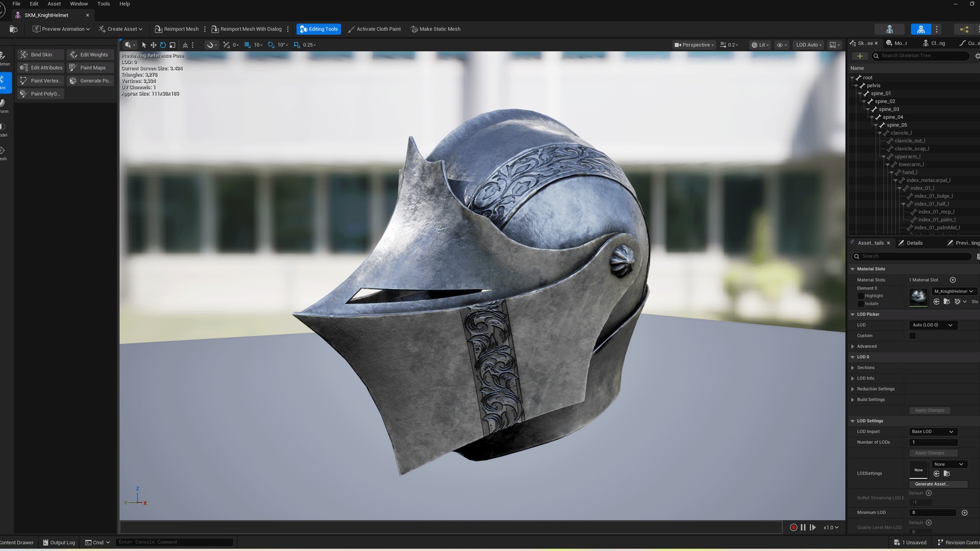Check the Isolate checkbox for Element 0
980x551 pixels.
(861, 304)
